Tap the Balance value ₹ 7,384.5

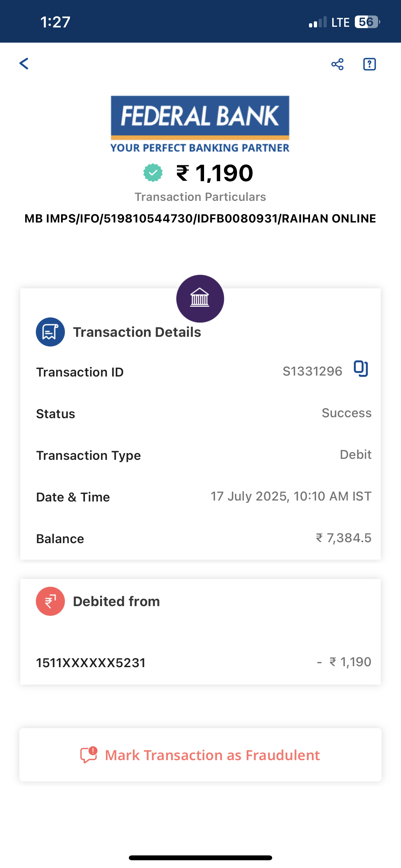[x=344, y=538]
